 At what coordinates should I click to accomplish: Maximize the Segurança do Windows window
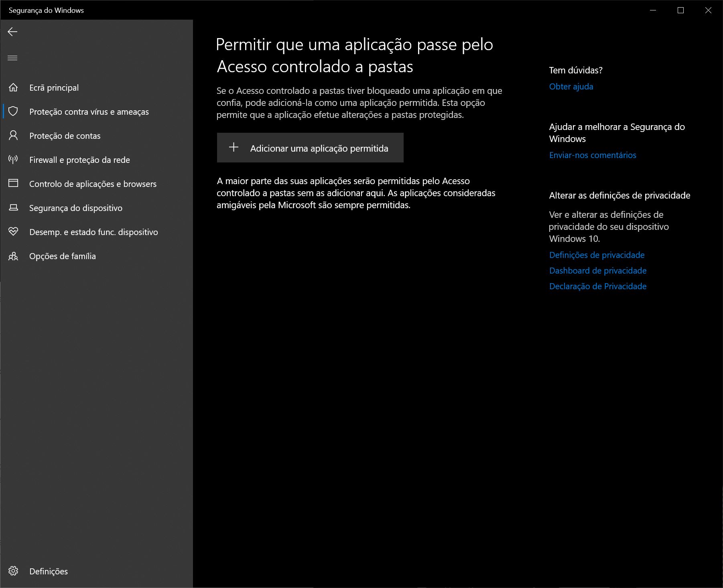point(680,10)
